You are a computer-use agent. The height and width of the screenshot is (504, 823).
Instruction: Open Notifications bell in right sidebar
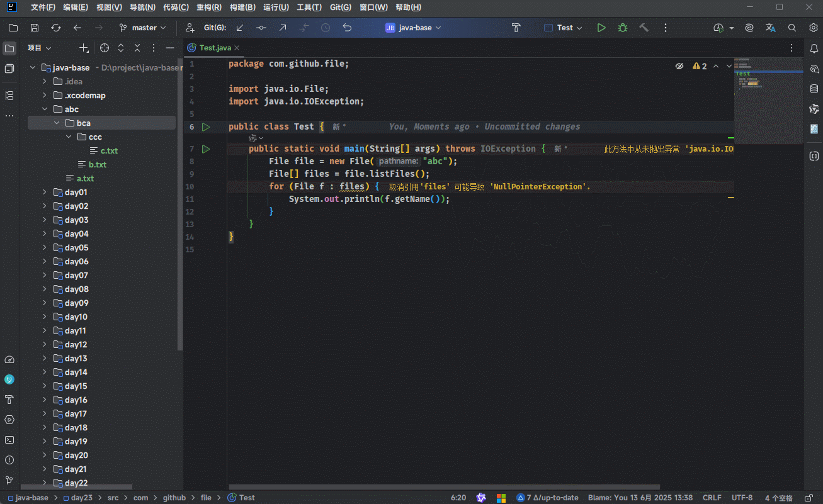pos(814,48)
